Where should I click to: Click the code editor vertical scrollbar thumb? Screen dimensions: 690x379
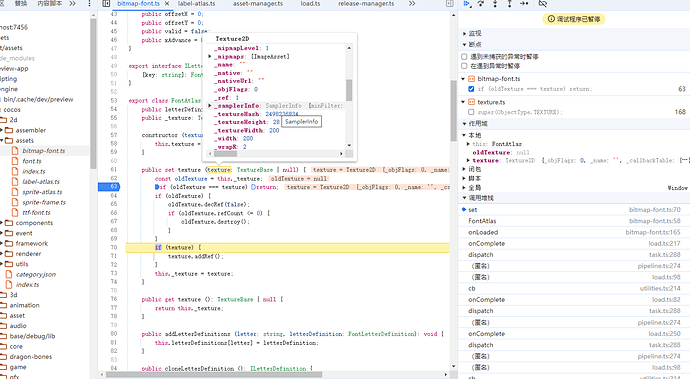(453, 111)
